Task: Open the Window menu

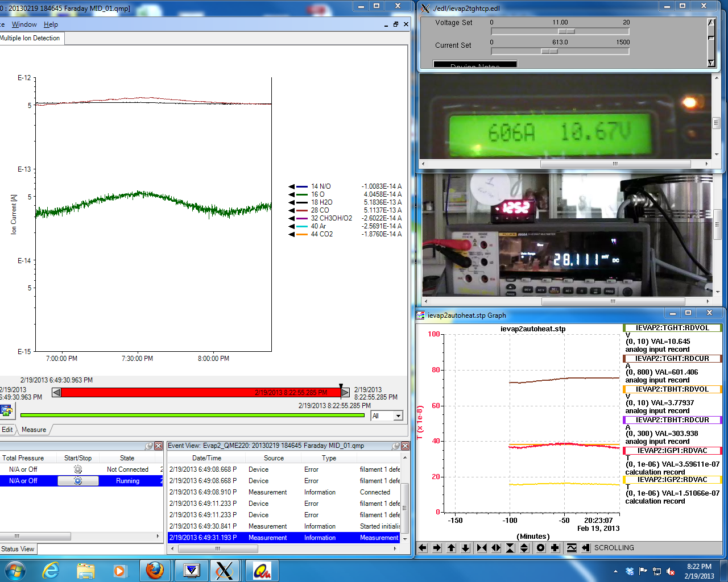Action: [x=24, y=24]
